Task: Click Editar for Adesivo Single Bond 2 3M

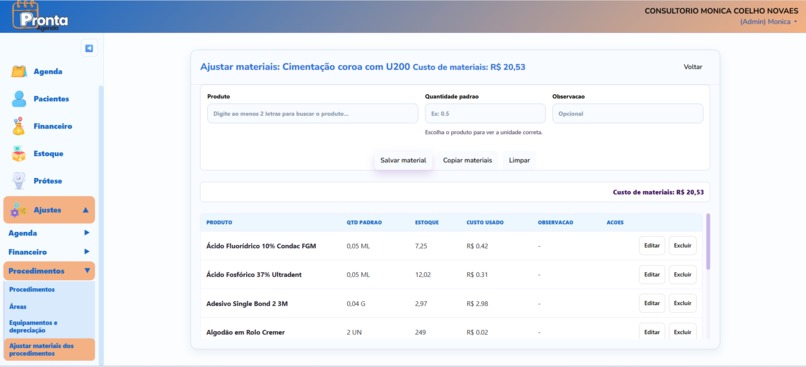Action: point(652,303)
